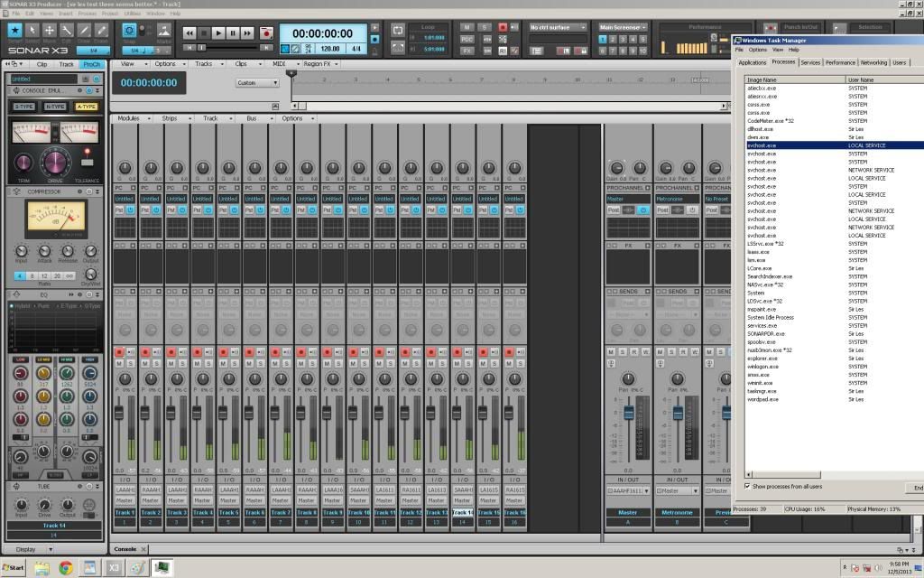Hit the Rewind button in the transport
The height and width of the screenshot is (578, 924).
189,33
